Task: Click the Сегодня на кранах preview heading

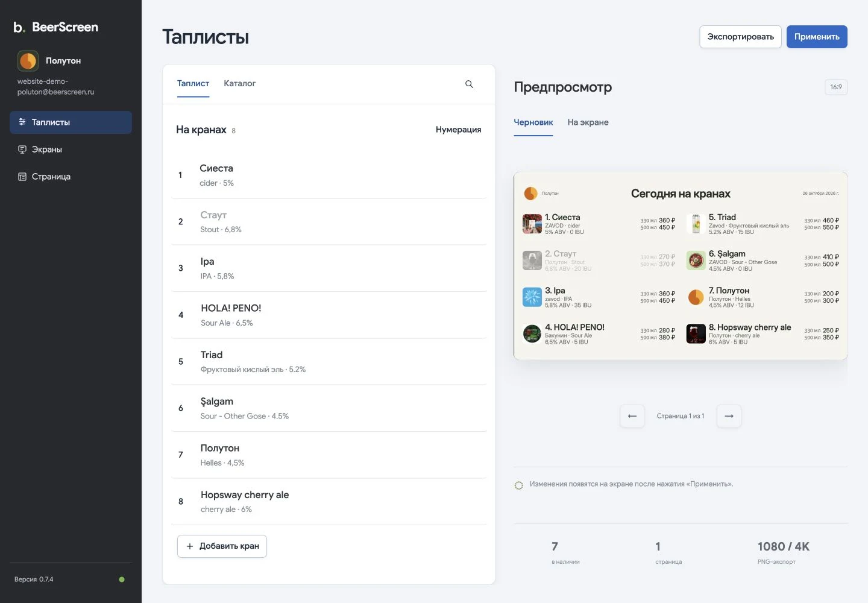Action: [x=681, y=194]
